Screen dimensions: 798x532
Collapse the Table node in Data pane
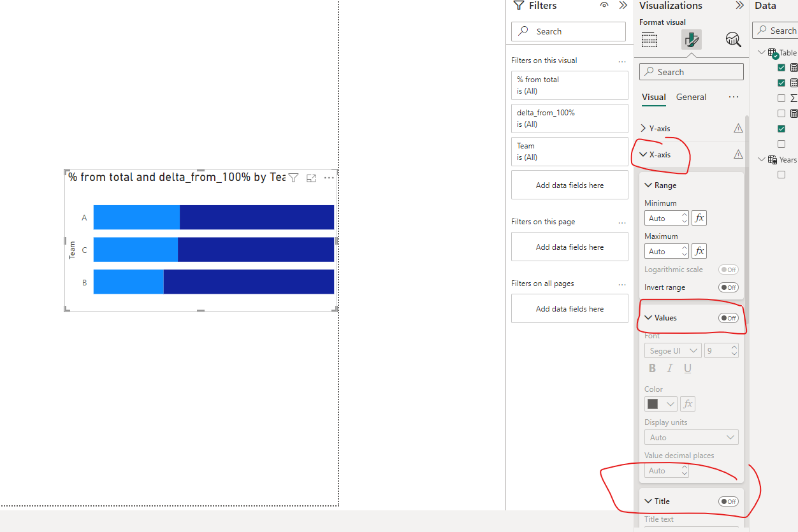tap(761, 53)
